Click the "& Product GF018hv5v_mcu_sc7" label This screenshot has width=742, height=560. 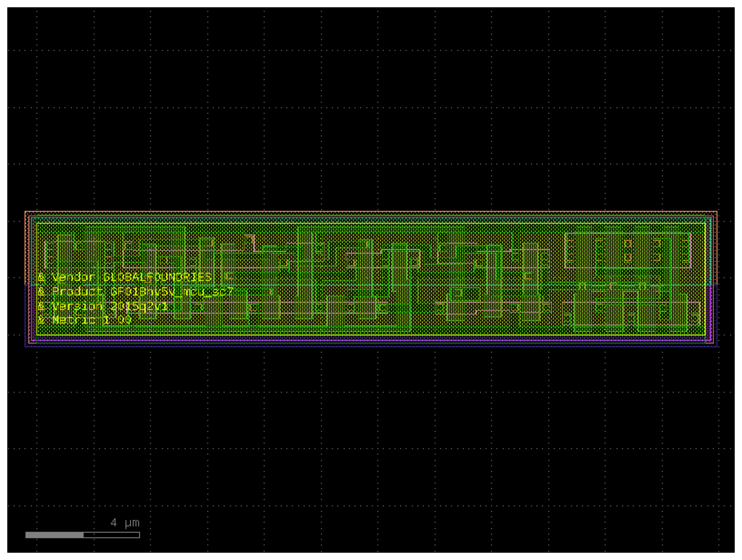click(x=136, y=291)
